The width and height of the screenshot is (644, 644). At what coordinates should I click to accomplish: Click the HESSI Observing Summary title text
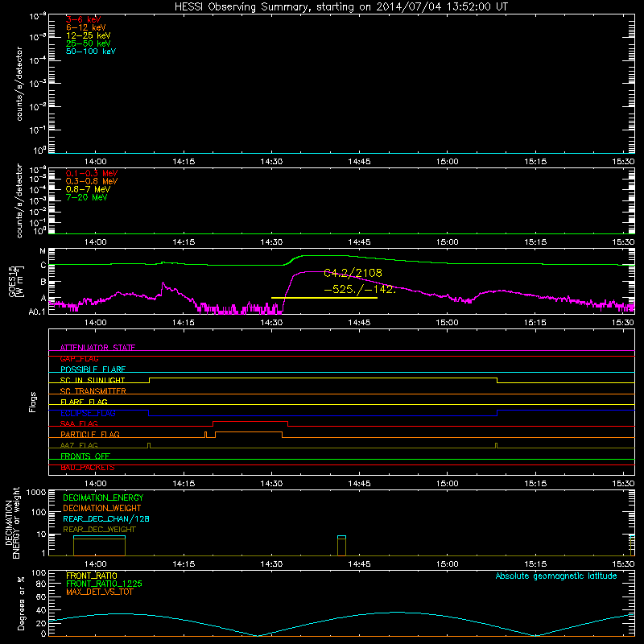click(x=341, y=6)
